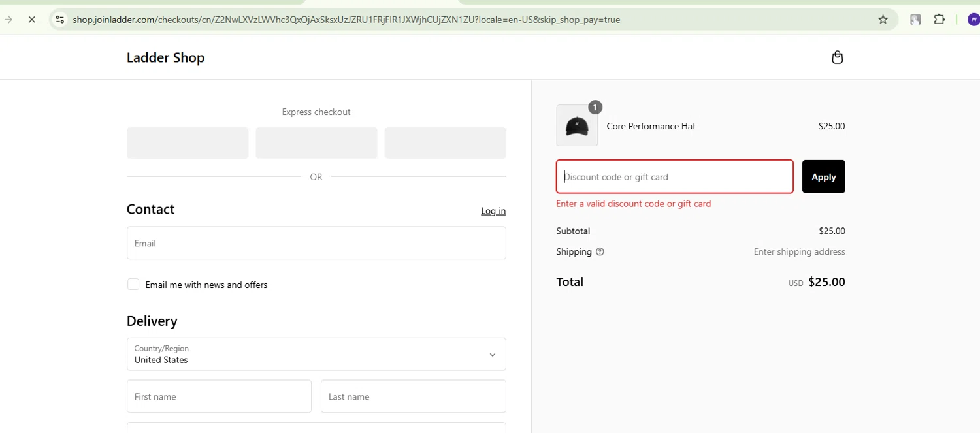980x433 pixels.
Task: Open the purple W profile avatar
Action: (973, 20)
